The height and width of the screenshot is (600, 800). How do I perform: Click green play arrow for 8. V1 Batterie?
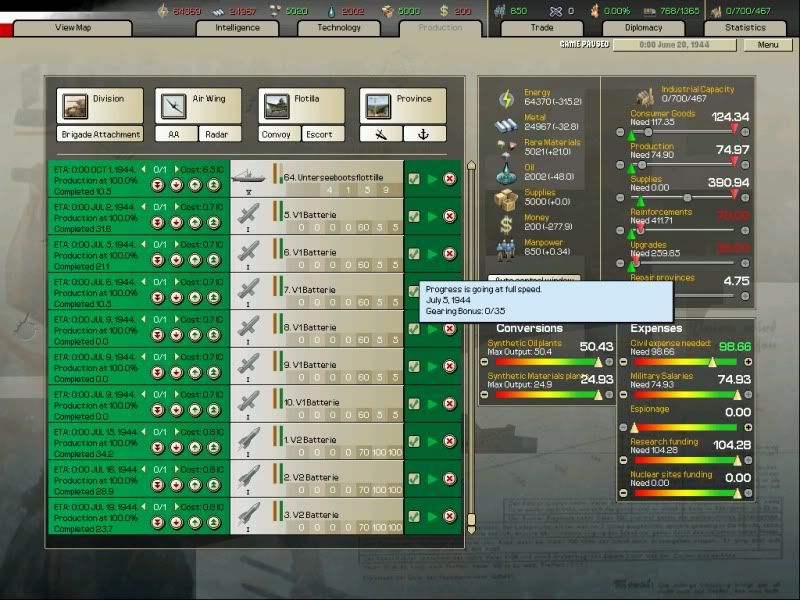click(x=432, y=328)
